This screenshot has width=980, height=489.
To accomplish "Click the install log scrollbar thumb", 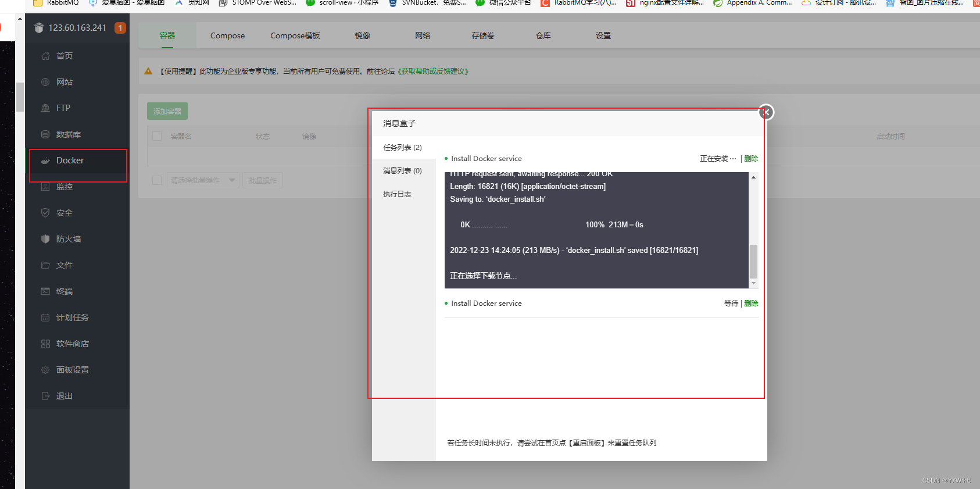I will (753, 262).
